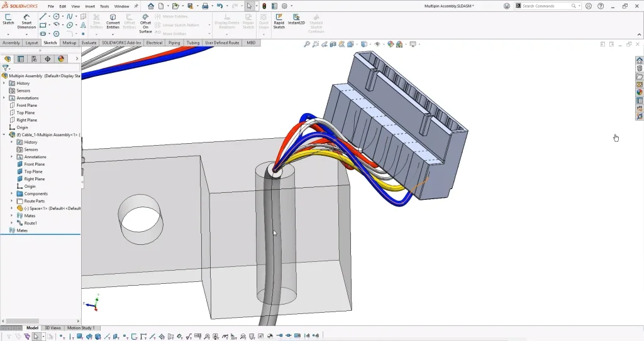Expand the top-level History tree node
The image size is (644, 341).
tap(4, 83)
